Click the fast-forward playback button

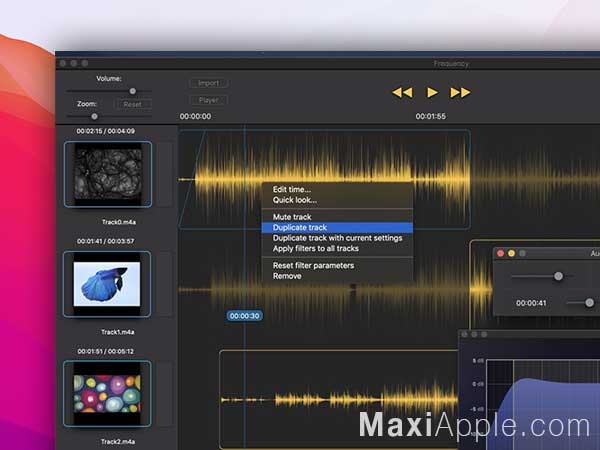coord(460,92)
